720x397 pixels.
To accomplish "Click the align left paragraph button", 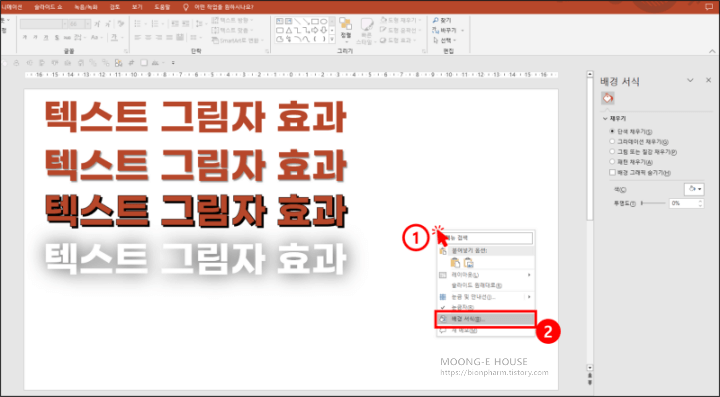I will [137, 38].
